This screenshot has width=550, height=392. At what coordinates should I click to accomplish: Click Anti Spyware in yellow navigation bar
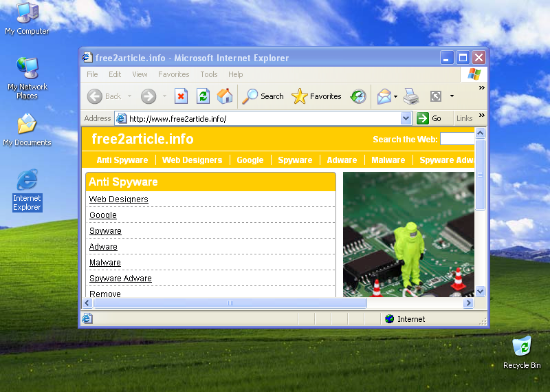pos(122,160)
